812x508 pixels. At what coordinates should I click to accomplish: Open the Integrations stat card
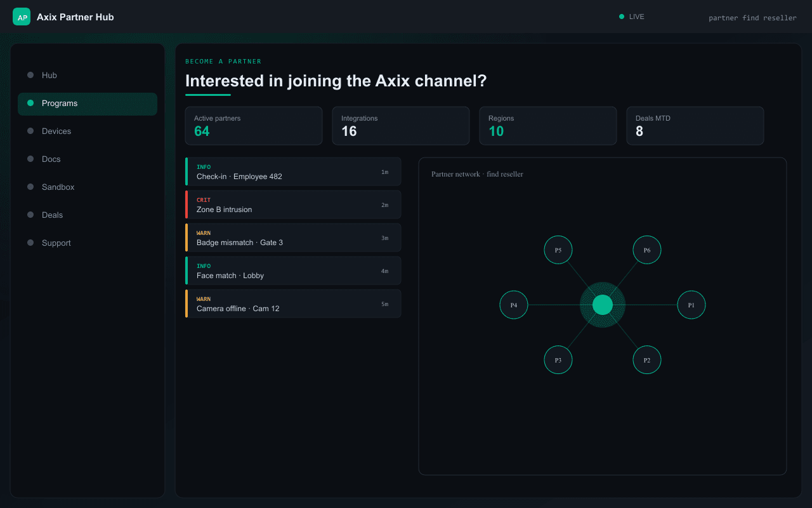[x=401, y=126]
